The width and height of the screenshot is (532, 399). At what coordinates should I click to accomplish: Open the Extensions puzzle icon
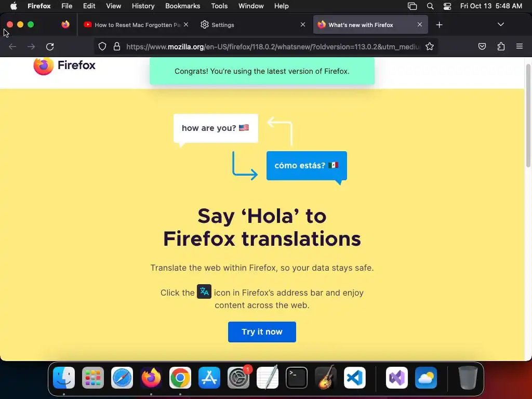[x=501, y=46]
